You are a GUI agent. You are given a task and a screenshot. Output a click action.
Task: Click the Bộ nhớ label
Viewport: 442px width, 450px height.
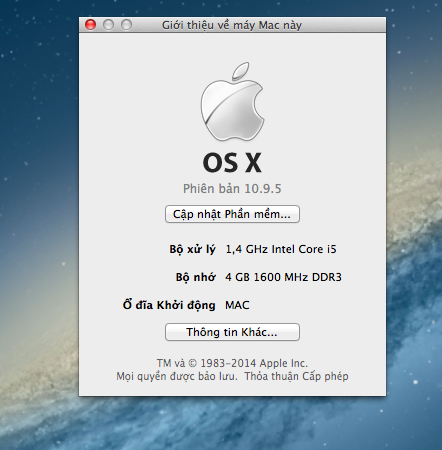(196, 277)
